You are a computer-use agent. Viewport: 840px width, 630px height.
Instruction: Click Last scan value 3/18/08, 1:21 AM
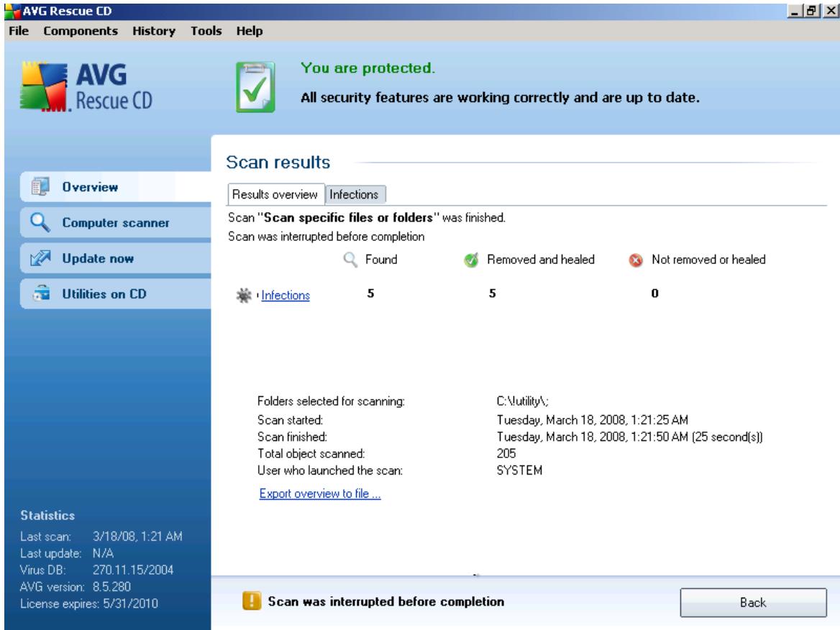pos(137,537)
